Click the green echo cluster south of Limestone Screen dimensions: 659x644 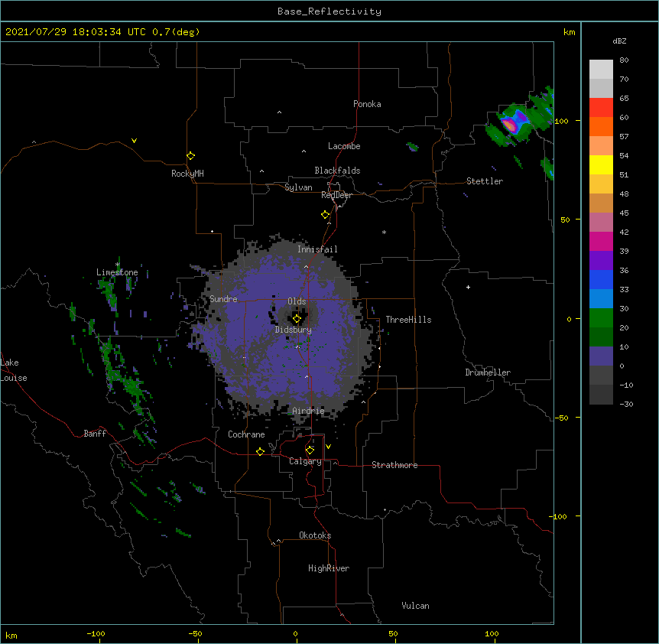tap(109, 291)
